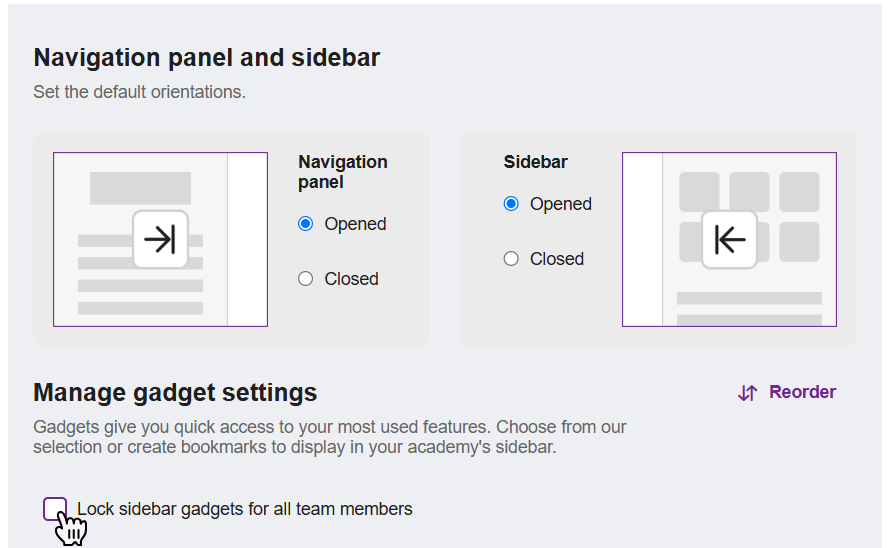This screenshot has width=888, height=548.
Task: Click the Opened label under Navigation panel
Action: (355, 224)
